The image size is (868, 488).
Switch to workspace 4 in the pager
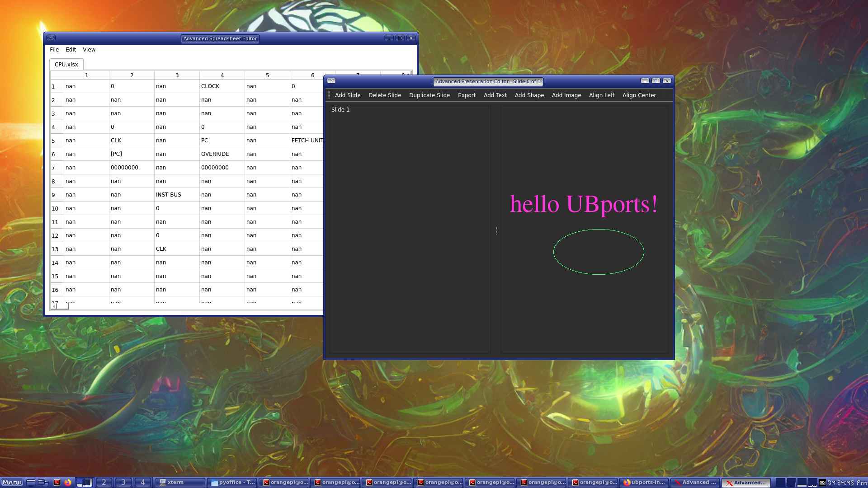143,483
